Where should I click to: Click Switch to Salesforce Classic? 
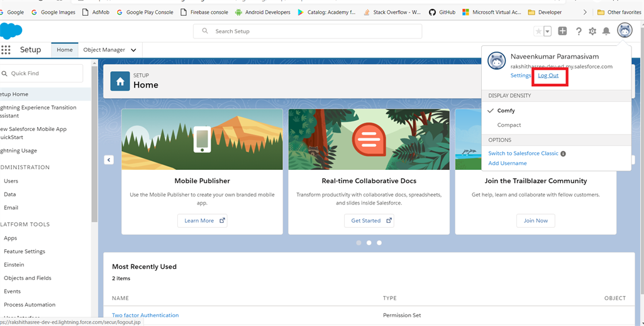[523, 154]
